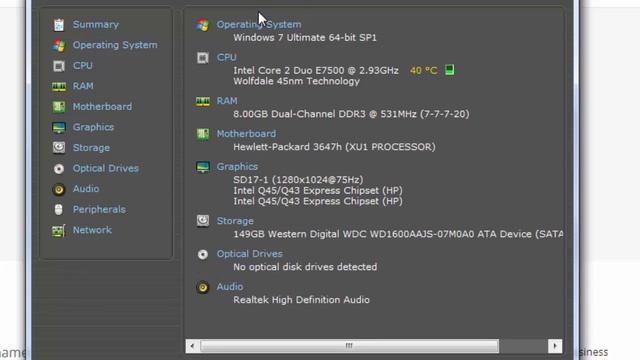Click the horizontal scrollbar thumb
Viewport: 640px width, 360px height.
349,346
